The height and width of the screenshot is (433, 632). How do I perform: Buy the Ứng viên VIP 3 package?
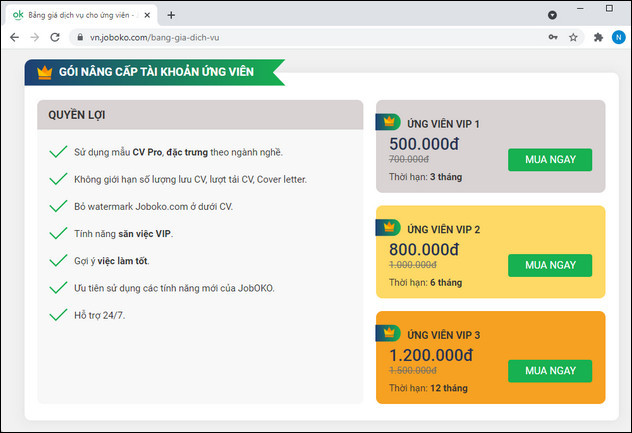click(x=550, y=371)
